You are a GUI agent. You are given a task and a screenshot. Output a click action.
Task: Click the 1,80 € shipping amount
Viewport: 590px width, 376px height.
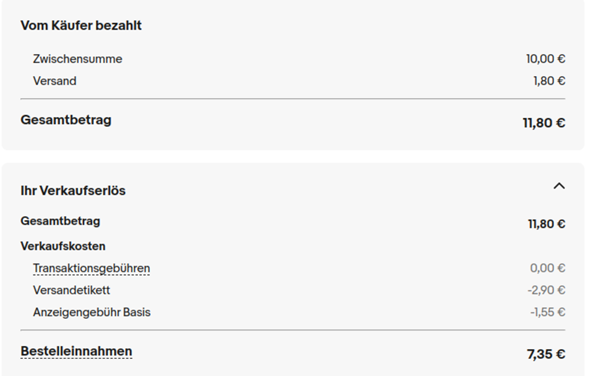[x=549, y=81]
